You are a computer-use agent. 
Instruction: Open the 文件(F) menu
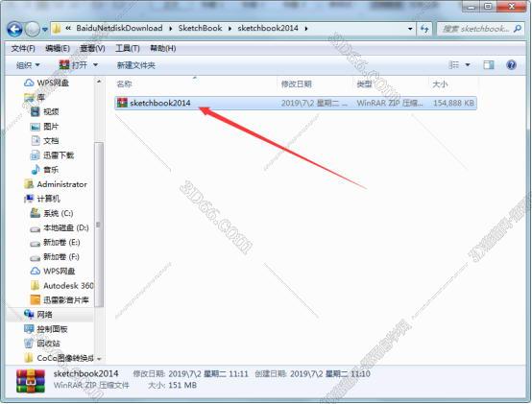point(23,49)
